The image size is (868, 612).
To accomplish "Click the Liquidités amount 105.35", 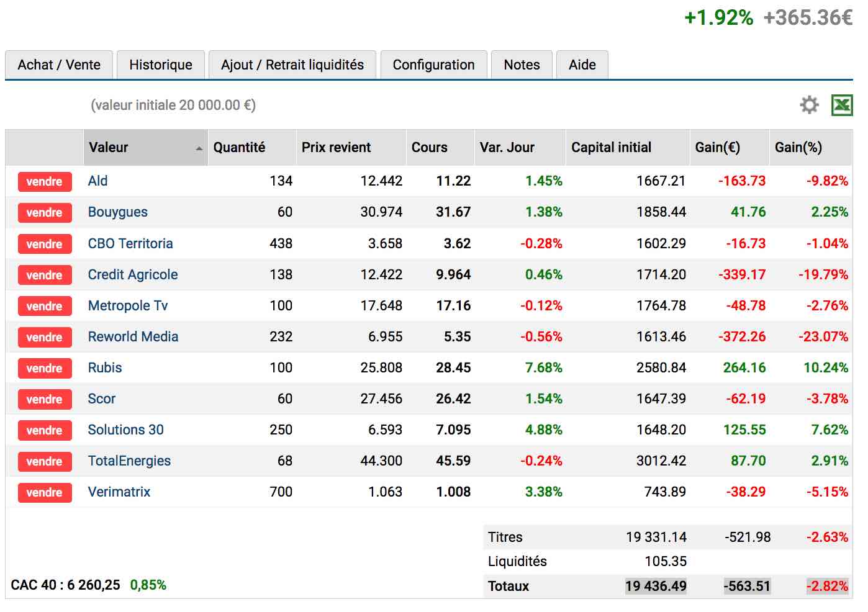I will (x=666, y=561).
